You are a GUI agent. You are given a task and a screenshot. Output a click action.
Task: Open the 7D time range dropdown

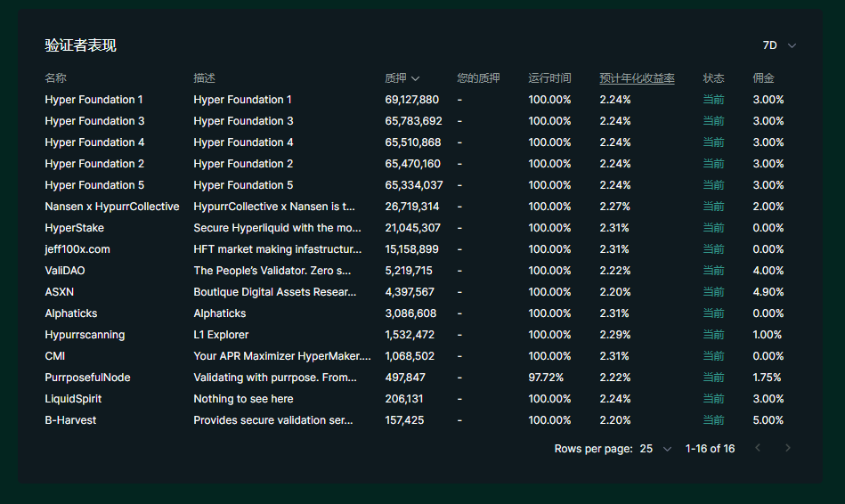pyautogui.click(x=779, y=45)
